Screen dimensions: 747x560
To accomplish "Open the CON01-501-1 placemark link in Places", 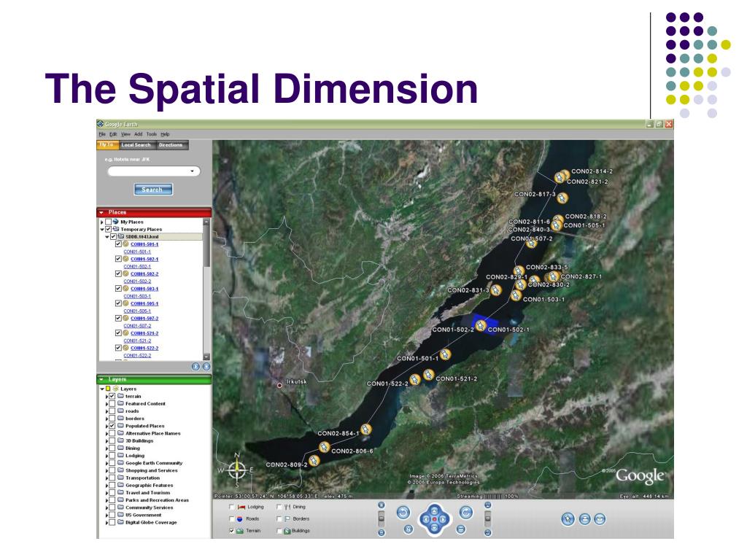I will coord(144,244).
